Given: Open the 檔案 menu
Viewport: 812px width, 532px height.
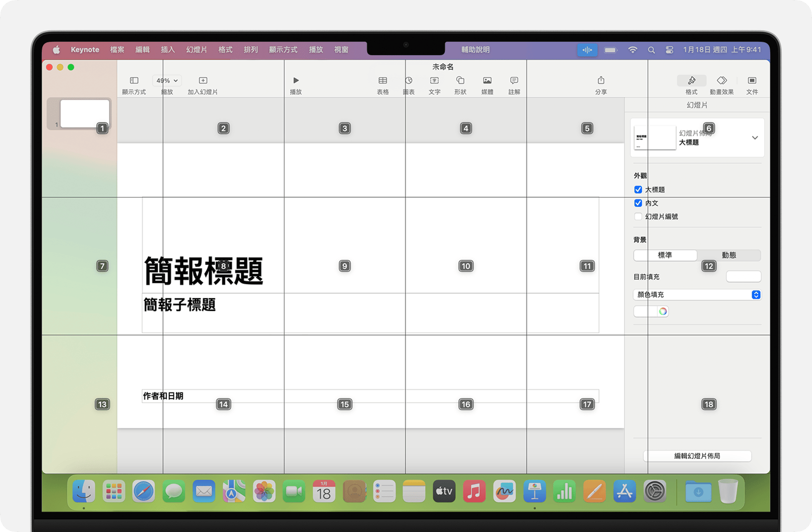Looking at the screenshot, I should 117,50.
